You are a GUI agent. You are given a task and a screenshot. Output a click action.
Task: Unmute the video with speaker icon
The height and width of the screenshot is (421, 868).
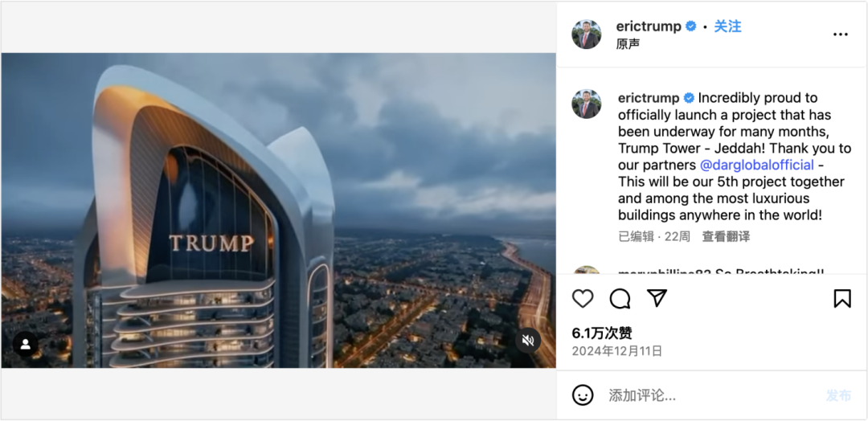tap(527, 340)
